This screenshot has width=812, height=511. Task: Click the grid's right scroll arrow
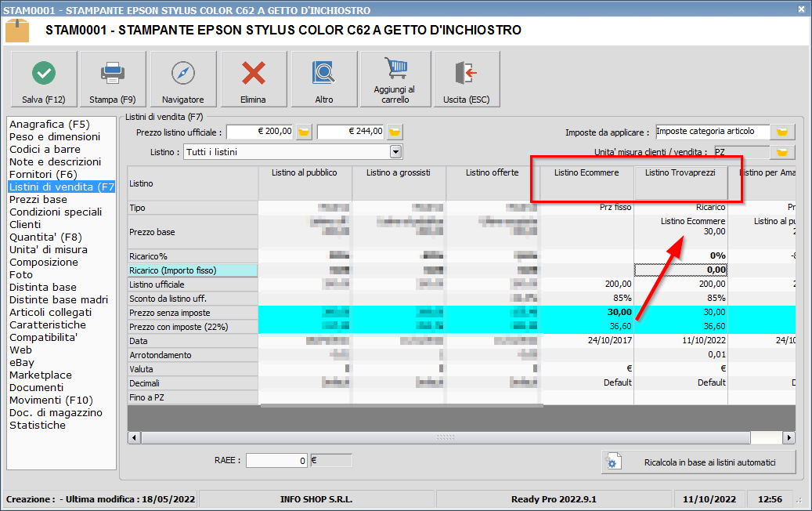pos(789,437)
